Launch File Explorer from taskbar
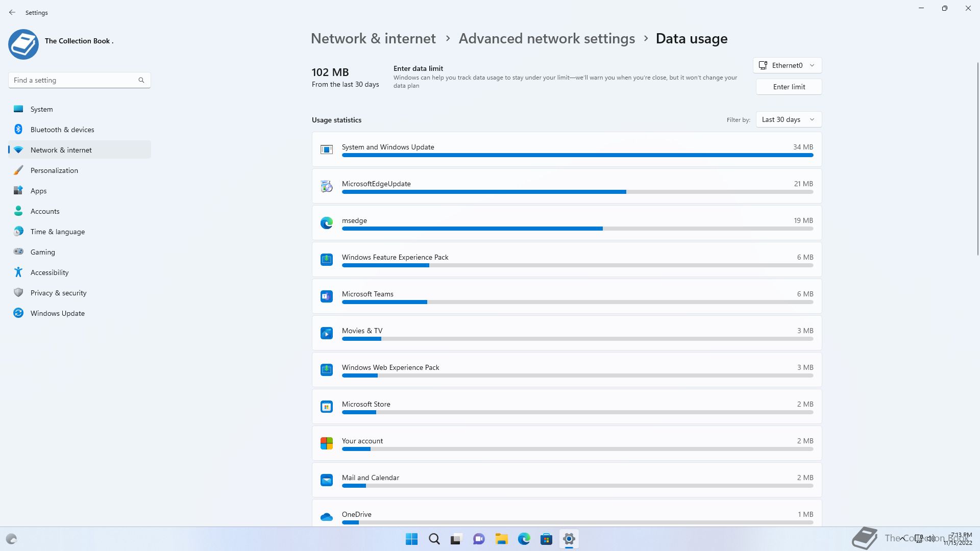This screenshot has width=980, height=551. tap(501, 539)
